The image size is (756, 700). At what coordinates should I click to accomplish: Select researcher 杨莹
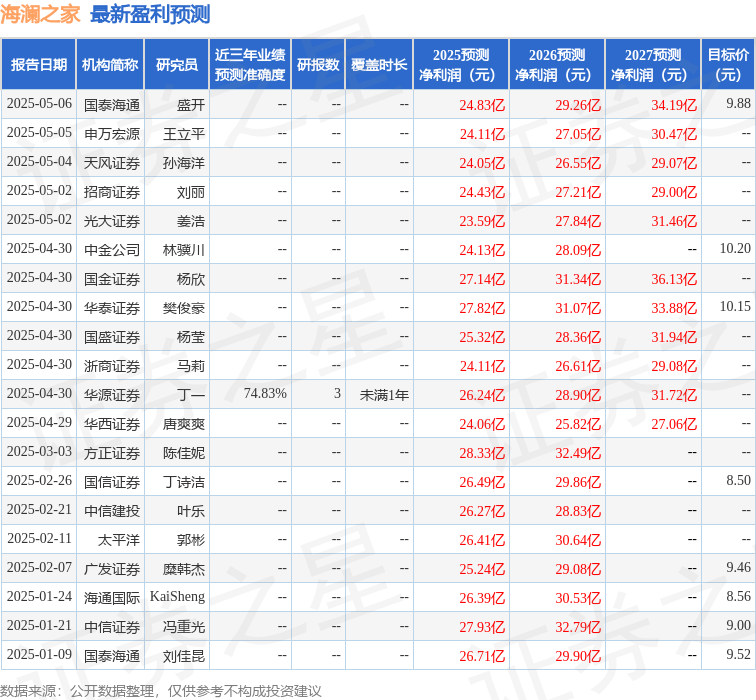[191, 337]
